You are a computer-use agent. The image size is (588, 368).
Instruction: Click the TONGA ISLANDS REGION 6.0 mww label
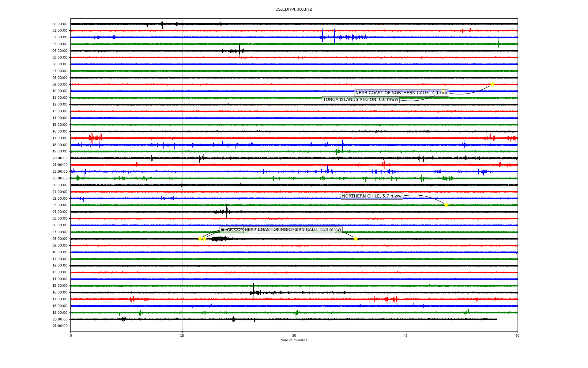(x=360, y=100)
